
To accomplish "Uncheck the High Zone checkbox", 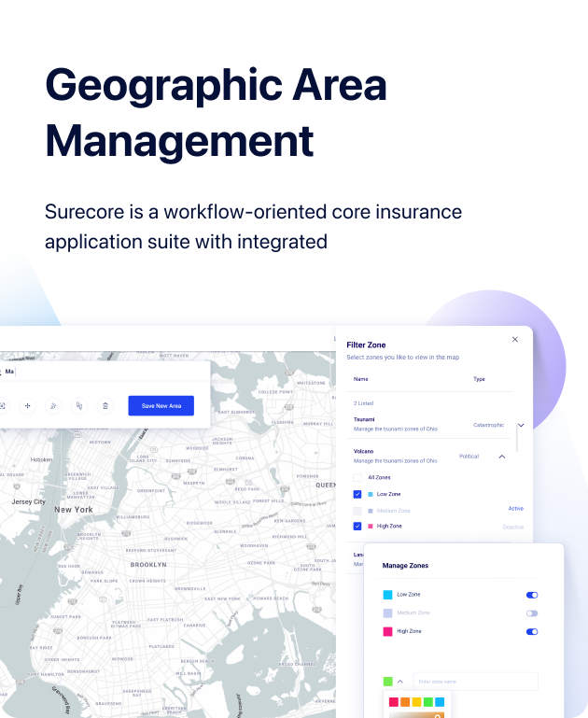I will click(x=357, y=527).
